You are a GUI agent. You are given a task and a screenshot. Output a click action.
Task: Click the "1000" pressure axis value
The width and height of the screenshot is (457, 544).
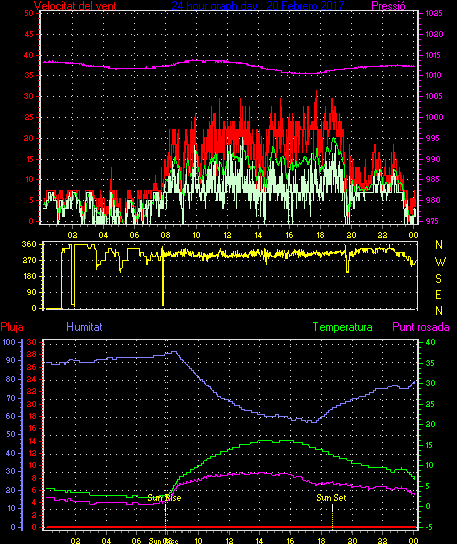pos(434,117)
